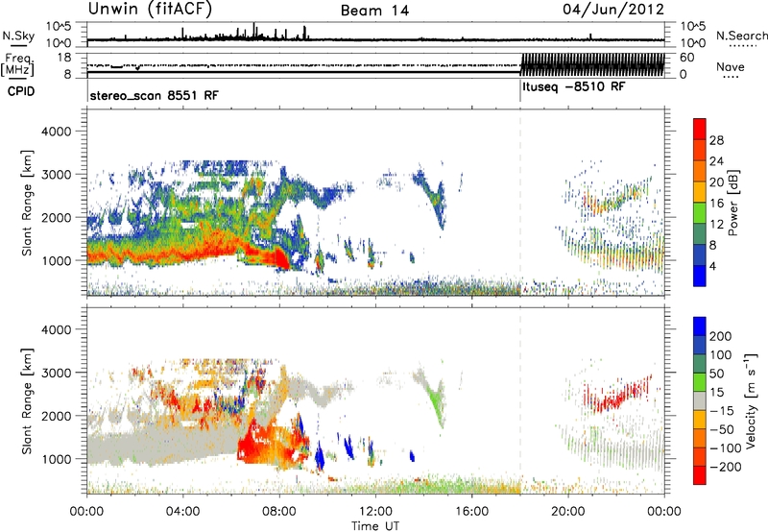The width and height of the screenshot is (768, 532).
Task: Select the 18 tick on the Freq axis
Action: click(x=64, y=58)
